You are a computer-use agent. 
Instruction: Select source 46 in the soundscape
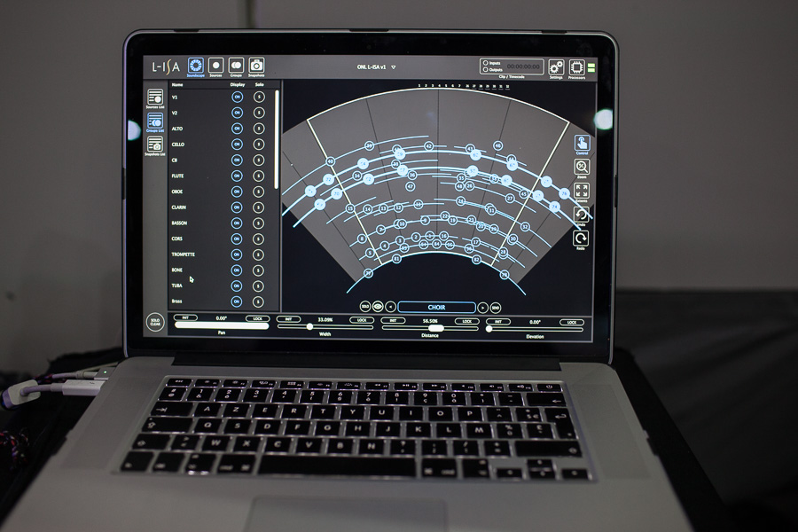pyautogui.click(x=497, y=145)
